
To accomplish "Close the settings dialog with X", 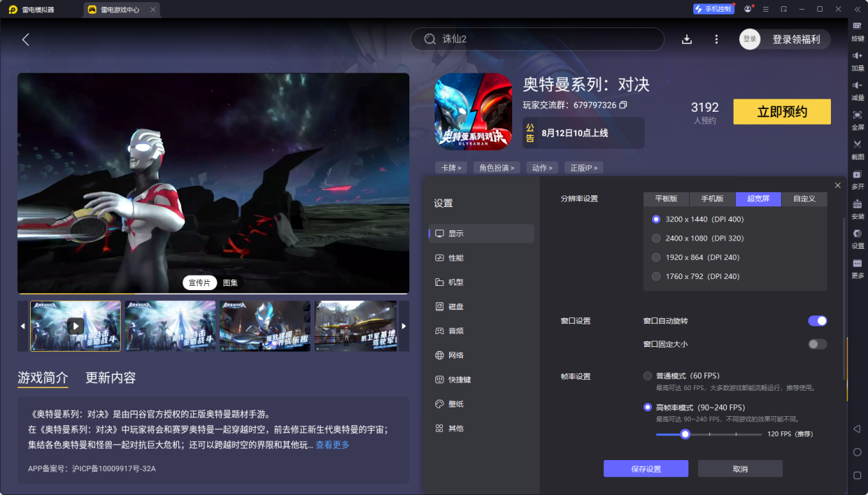I will point(838,185).
